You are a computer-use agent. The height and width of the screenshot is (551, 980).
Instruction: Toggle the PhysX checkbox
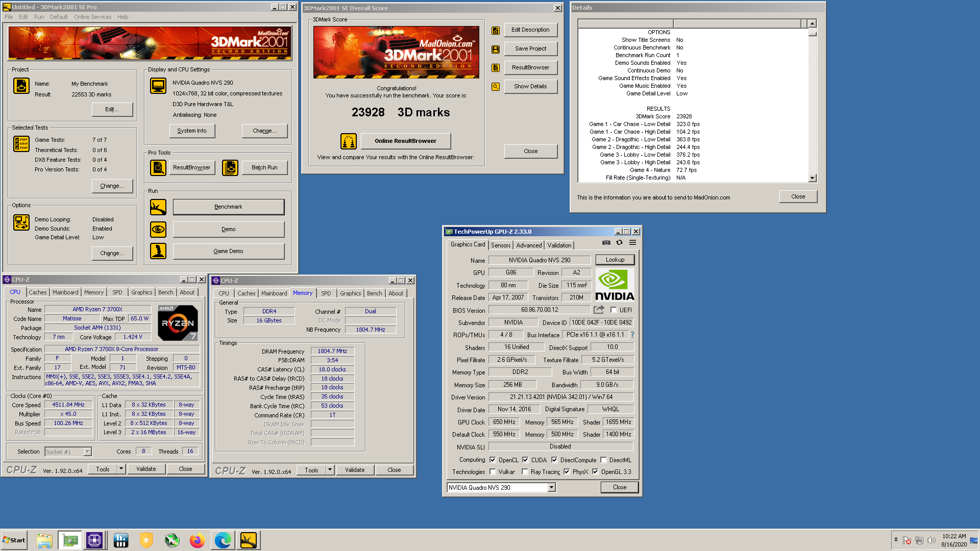tap(567, 472)
